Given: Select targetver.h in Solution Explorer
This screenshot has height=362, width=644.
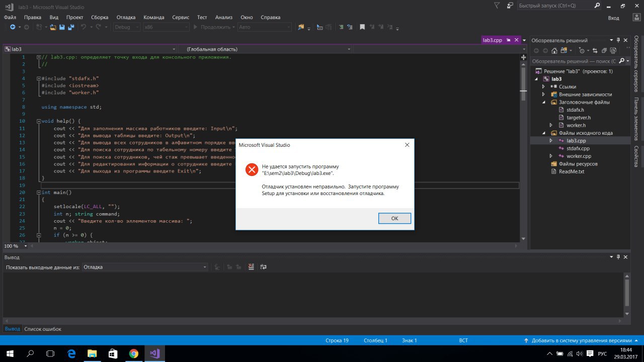Looking at the screenshot, I should coord(579,118).
